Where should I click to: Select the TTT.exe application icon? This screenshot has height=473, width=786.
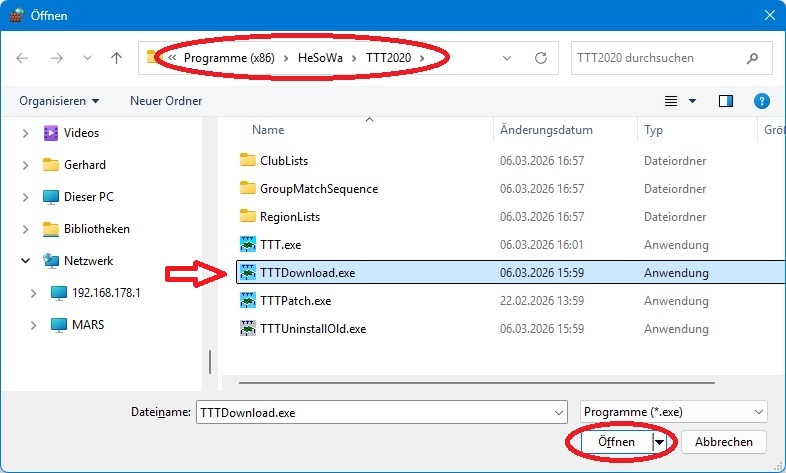248,245
